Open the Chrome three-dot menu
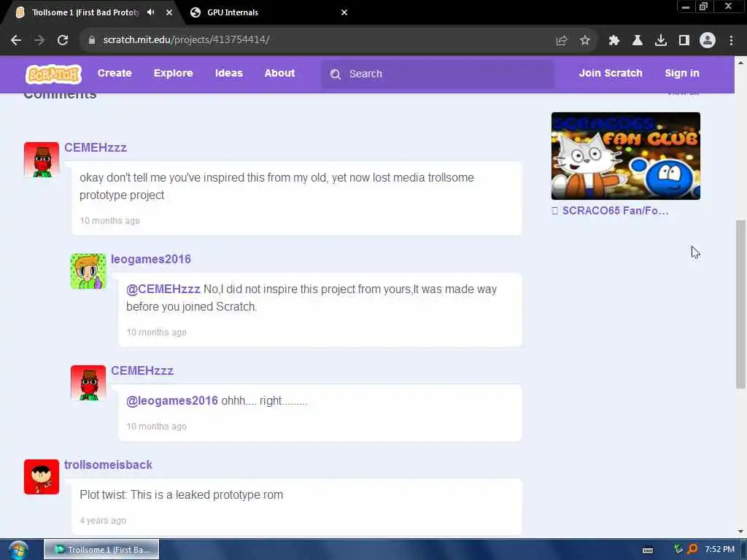 [x=731, y=41]
